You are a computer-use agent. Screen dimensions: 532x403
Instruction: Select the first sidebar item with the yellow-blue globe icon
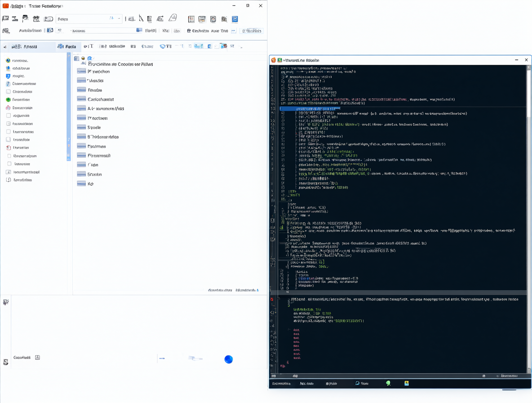[x=17, y=60]
